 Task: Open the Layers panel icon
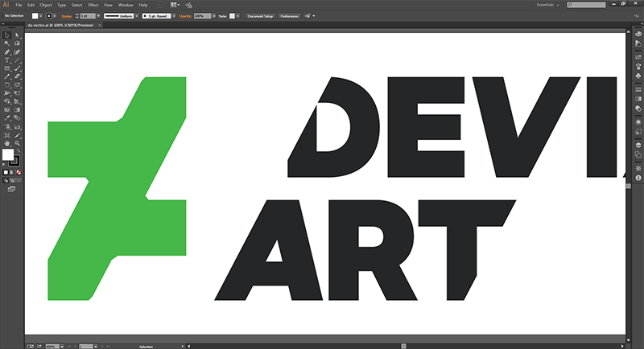(638, 146)
